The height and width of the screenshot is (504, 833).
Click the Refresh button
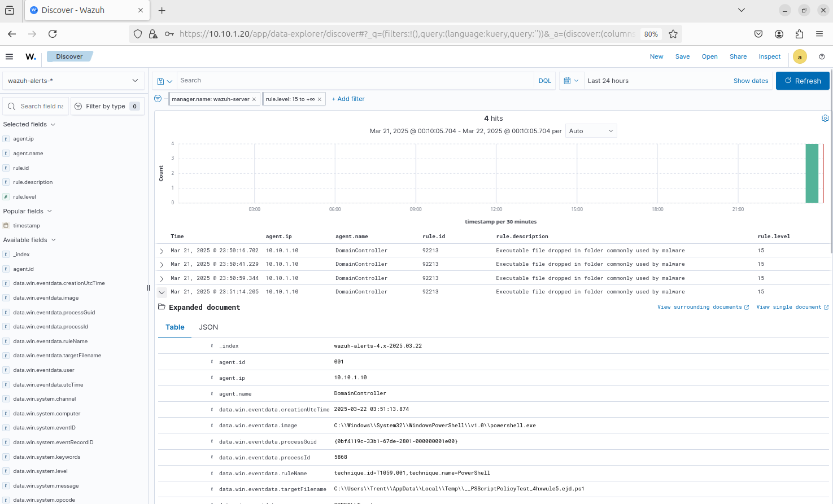click(802, 81)
